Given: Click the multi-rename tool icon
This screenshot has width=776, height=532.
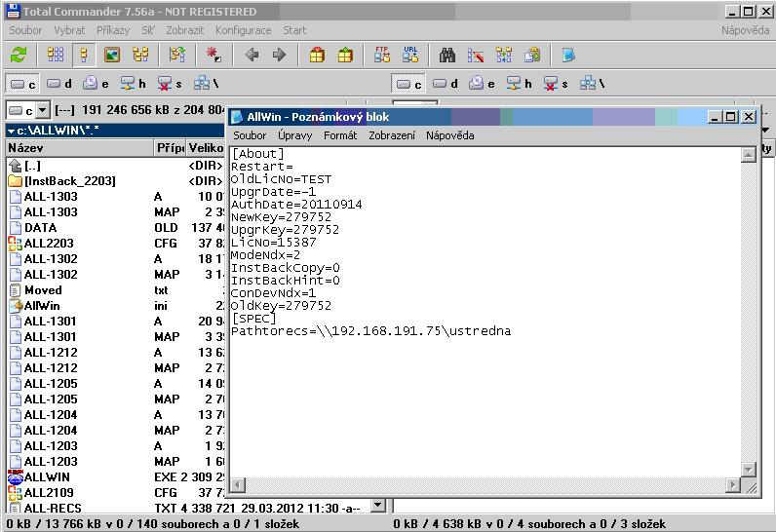Looking at the screenshot, I should click(476, 55).
